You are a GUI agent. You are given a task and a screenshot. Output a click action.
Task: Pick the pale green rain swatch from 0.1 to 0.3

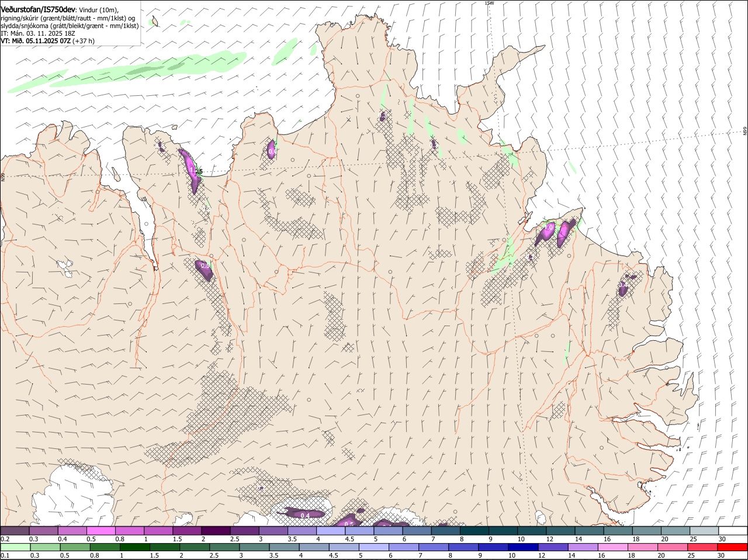(16, 547)
